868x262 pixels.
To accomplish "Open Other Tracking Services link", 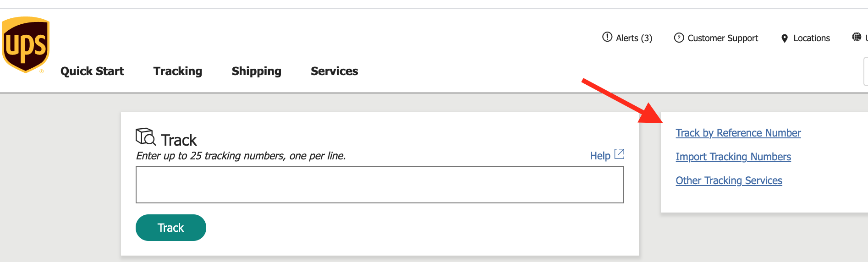I will (x=729, y=180).
